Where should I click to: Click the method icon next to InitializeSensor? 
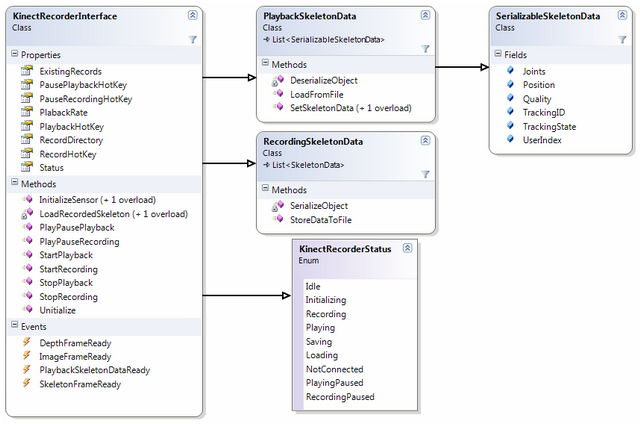(28, 199)
